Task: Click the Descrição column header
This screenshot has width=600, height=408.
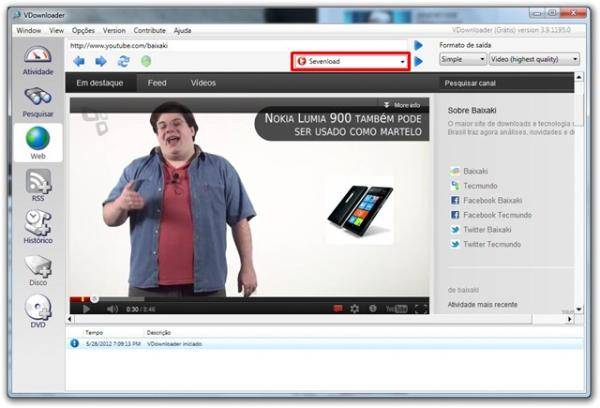Action: (x=159, y=333)
